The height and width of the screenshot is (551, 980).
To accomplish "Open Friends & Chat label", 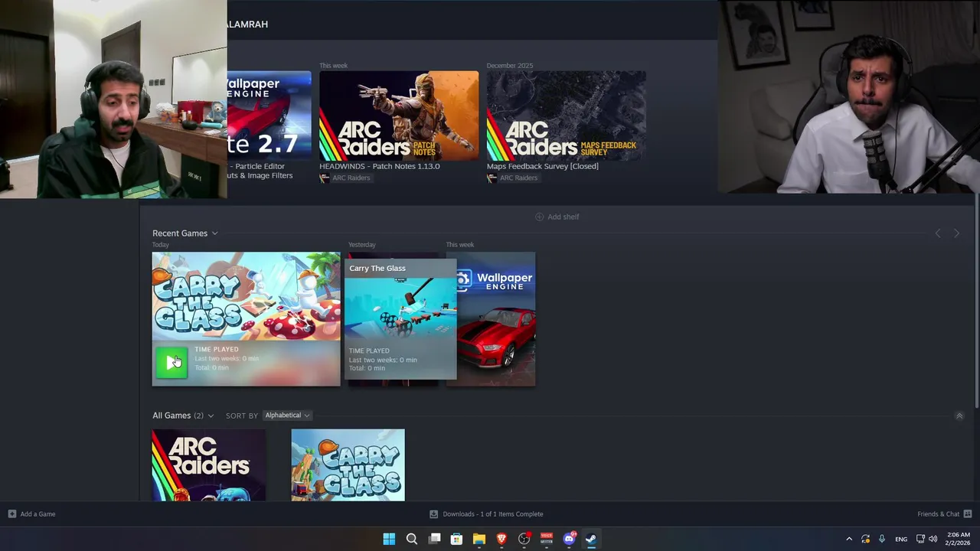I will pos(939,514).
